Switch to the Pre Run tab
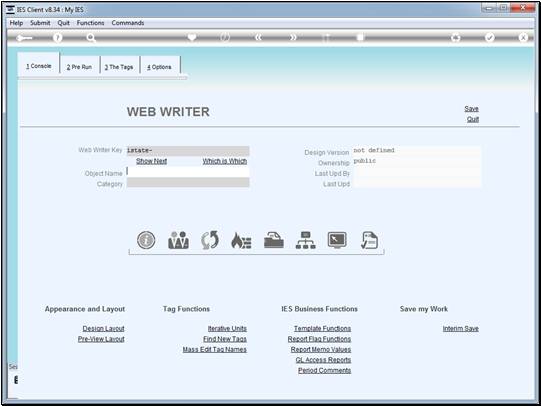 (79, 67)
